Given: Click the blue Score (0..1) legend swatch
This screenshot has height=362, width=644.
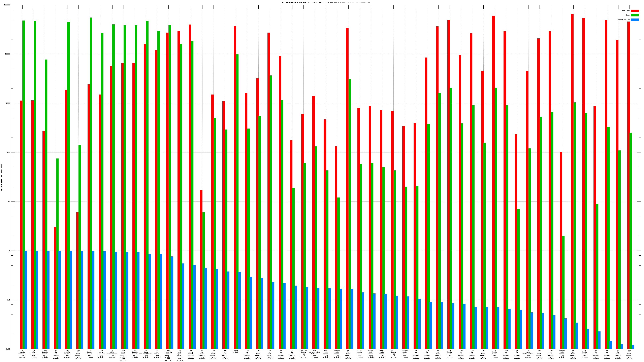Looking at the screenshot, I should (635, 20).
